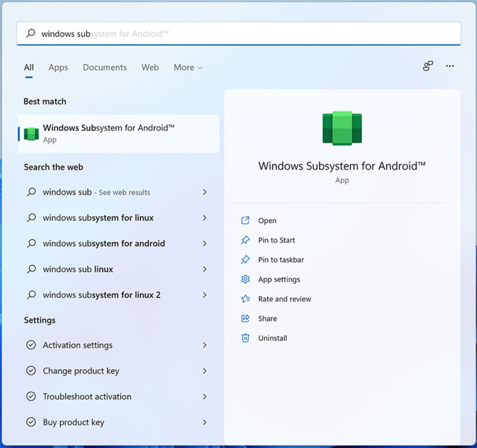
Task: Choose Pin to Start
Action: 277,240
